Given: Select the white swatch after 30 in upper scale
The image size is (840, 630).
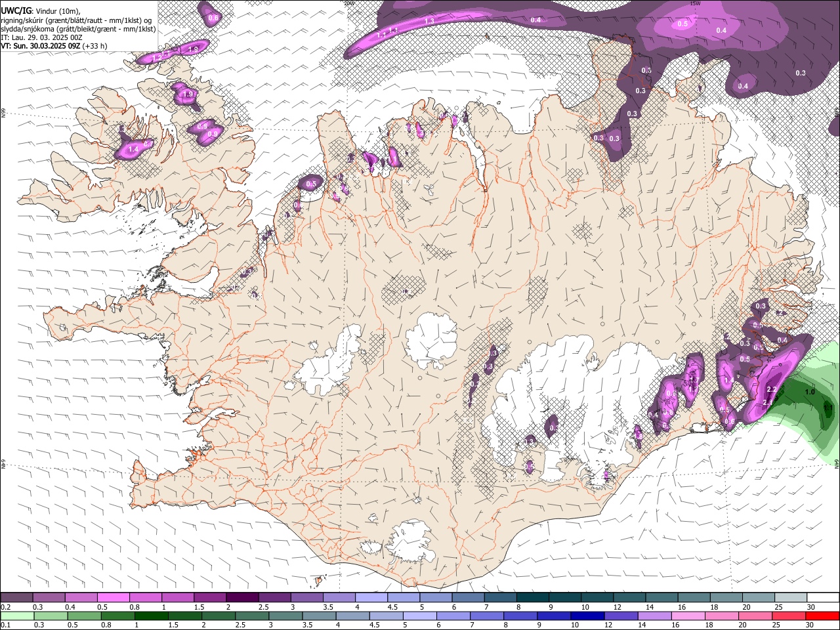Looking at the screenshot, I should click(822, 598).
